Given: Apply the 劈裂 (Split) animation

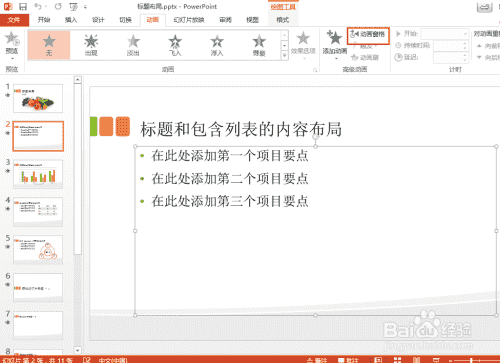Looking at the screenshot, I should point(259,45).
